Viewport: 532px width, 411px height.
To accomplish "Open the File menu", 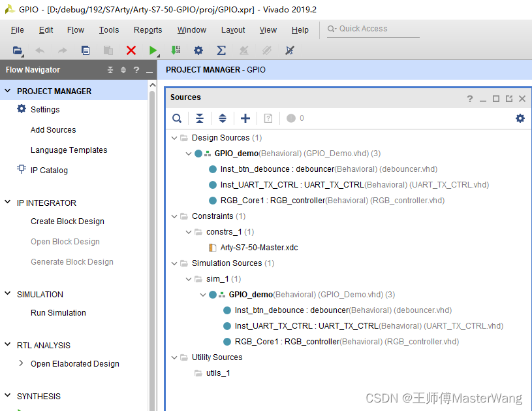I will (x=18, y=30).
